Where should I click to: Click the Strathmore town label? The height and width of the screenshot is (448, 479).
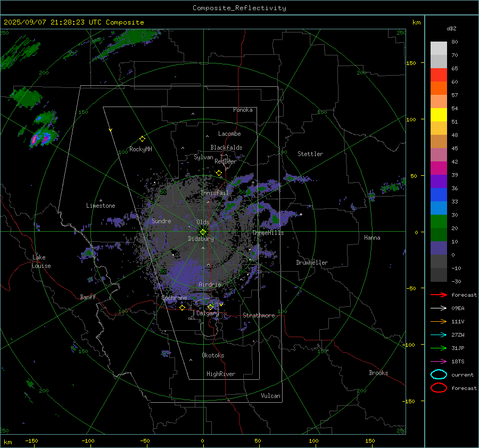259,315
